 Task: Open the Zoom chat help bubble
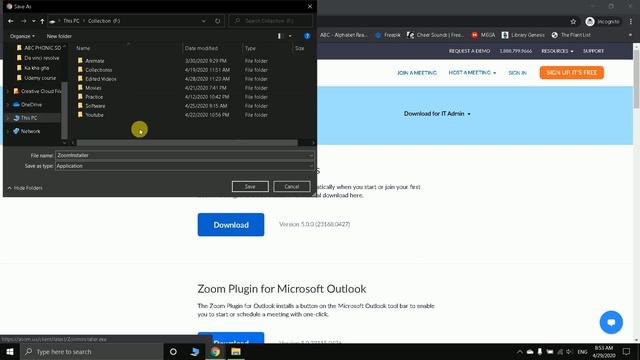pyautogui.click(x=611, y=322)
